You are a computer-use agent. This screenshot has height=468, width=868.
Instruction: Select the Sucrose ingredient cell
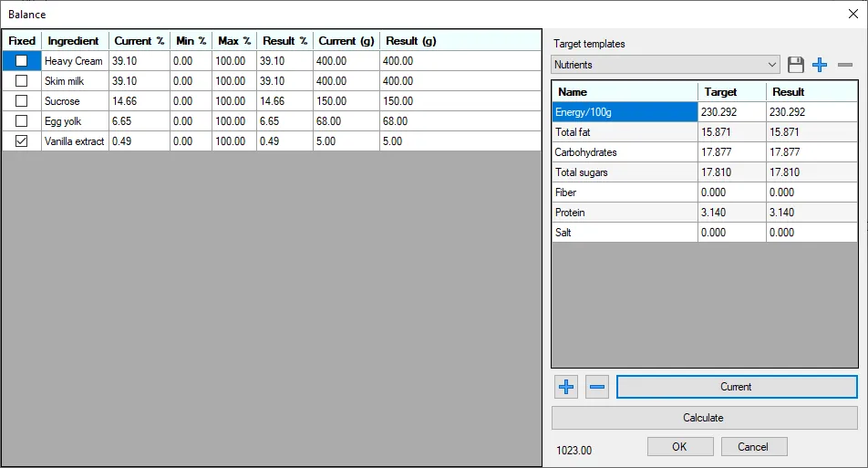click(75, 100)
